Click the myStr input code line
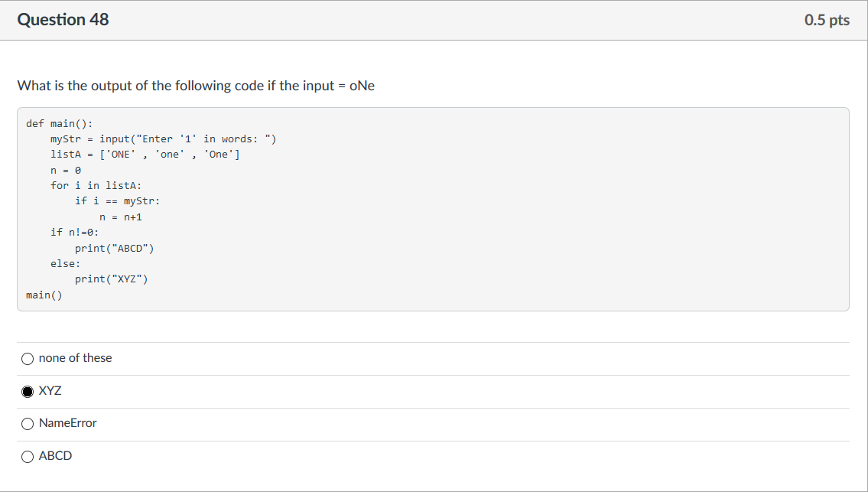 point(163,138)
